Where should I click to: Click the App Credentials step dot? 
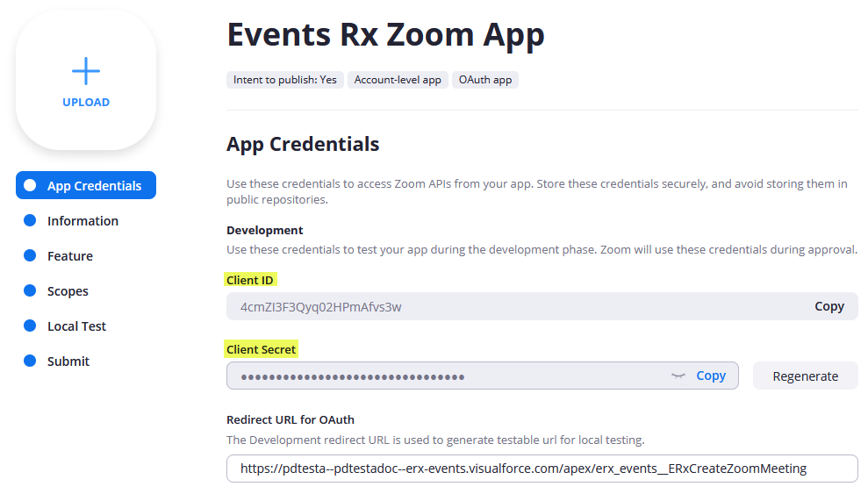pos(30,185)
